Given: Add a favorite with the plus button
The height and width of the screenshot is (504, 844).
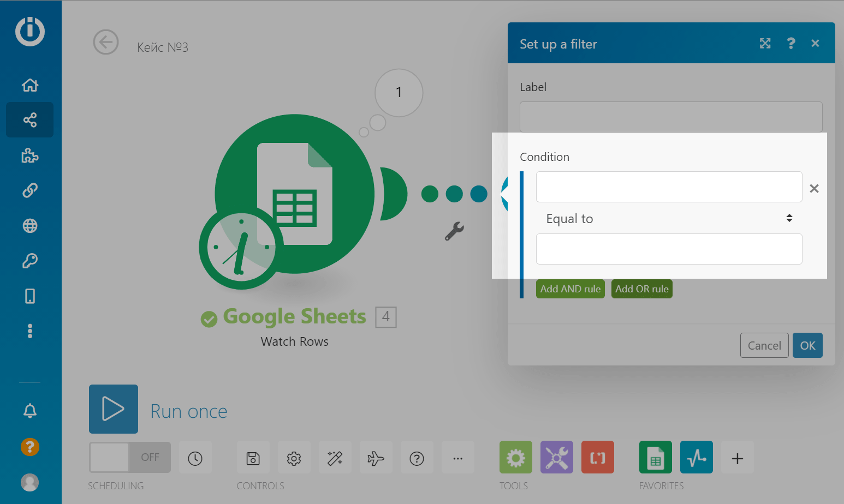Looking at the screenshot, I should tap(738, 458).
